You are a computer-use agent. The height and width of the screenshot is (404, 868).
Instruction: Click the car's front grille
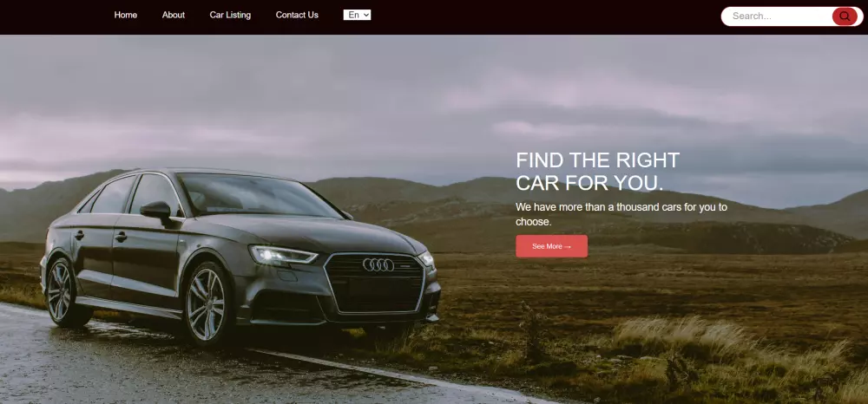coord(374,283)
